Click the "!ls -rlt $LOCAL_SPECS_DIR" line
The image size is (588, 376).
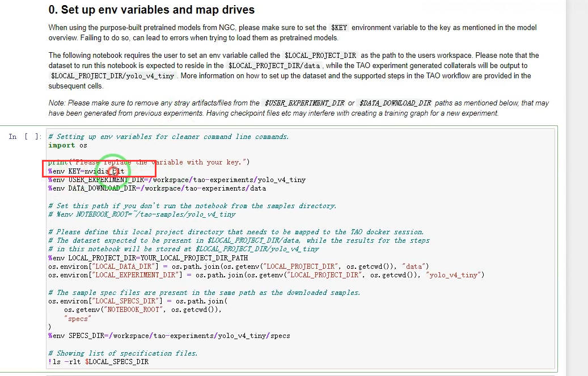[x=98, y=362]
